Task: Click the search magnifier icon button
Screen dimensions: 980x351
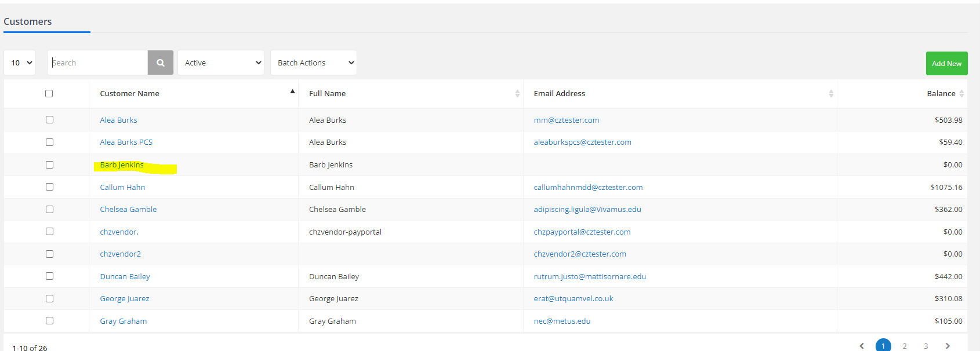Action: coord(161,63)
